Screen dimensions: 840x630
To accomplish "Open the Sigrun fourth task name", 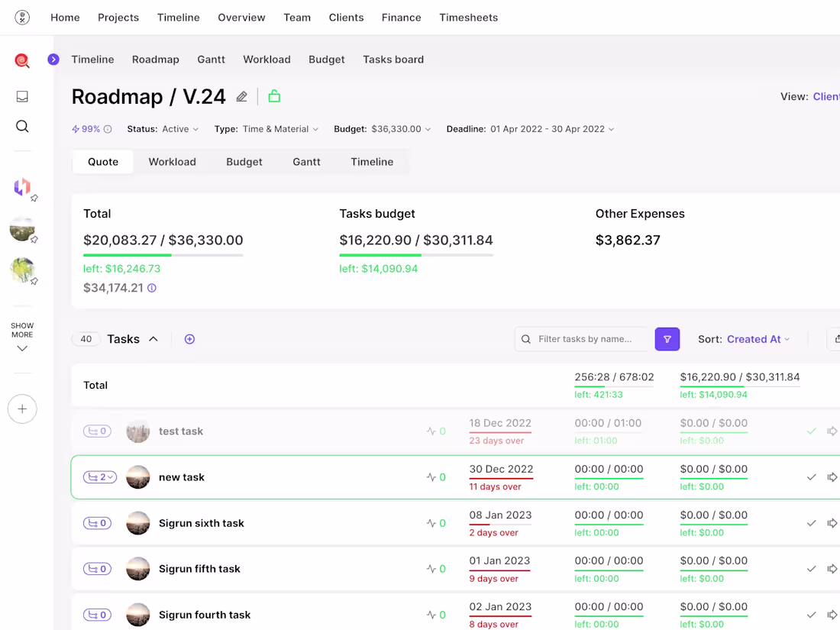I will pyautogui.click(x=205, y=615).
